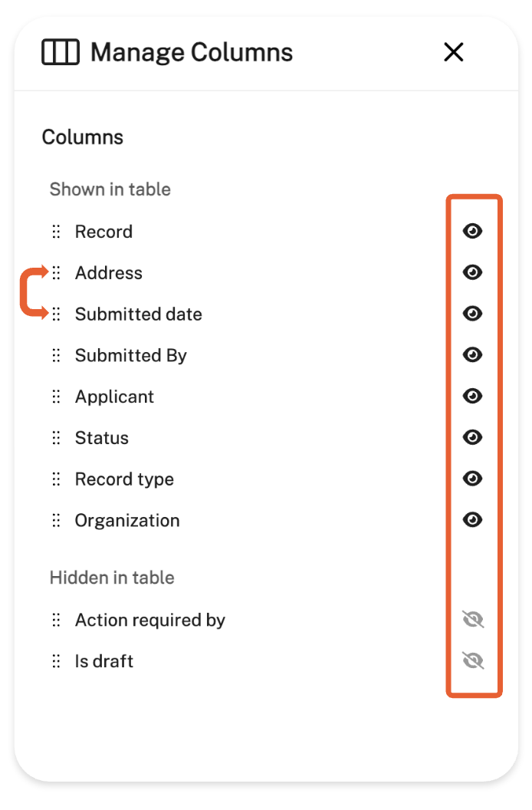The height and width of the screenshot is (810, 532).
Task: Click the Organization row drag handle
Action: [56, 520]
